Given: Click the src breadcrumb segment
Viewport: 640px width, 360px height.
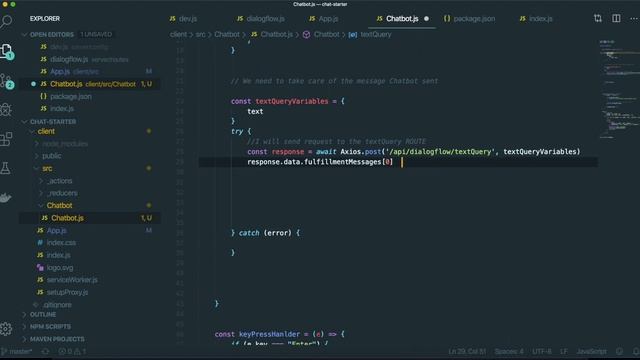Looking at the screenshot, I should [x=200, y=35].
